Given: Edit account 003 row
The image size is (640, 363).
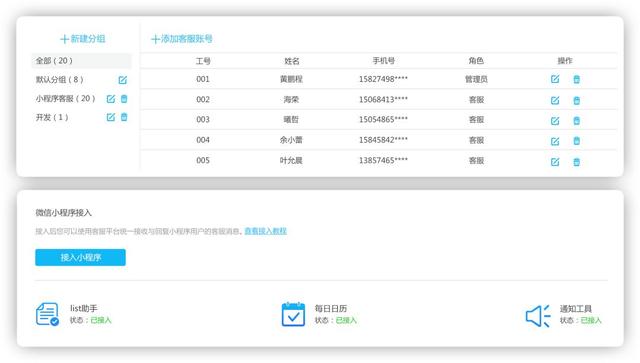Looking at the screenshot, I should click(x=555, y=120).
